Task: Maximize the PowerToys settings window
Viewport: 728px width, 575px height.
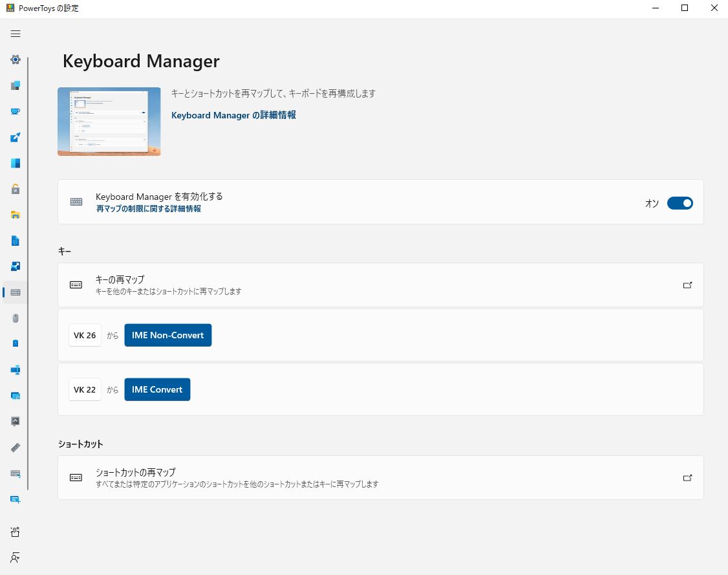Action: (684, 8)
